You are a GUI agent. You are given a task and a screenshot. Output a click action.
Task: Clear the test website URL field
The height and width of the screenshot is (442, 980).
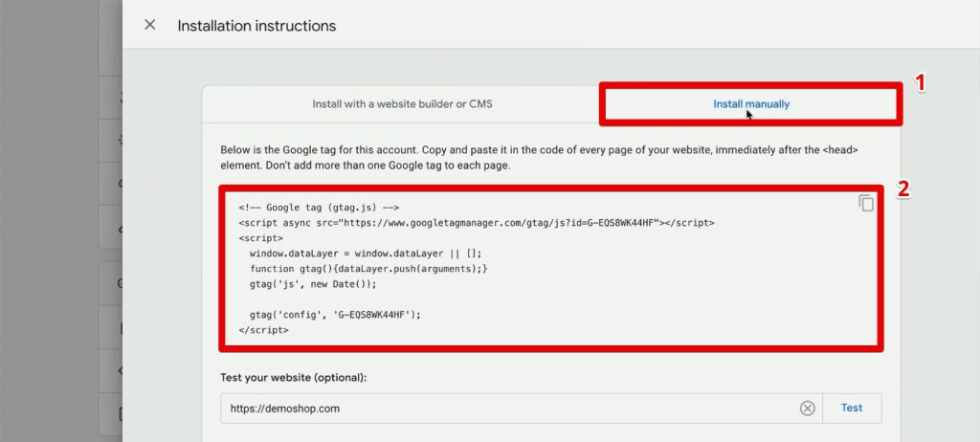[x=808, y=409]
